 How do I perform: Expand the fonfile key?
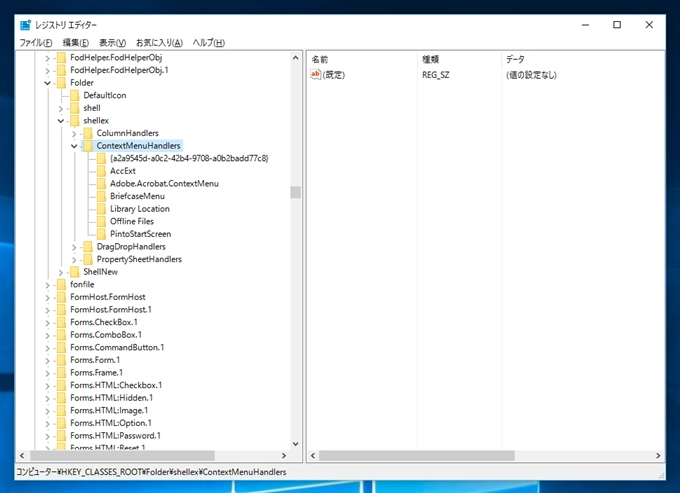(x=48, y=285)
